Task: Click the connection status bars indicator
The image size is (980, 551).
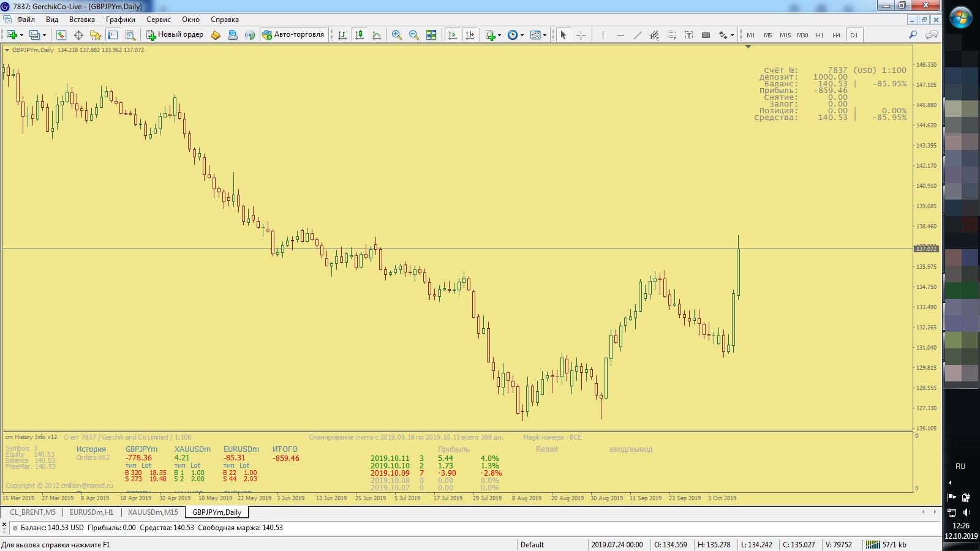Action: (872, 544)
